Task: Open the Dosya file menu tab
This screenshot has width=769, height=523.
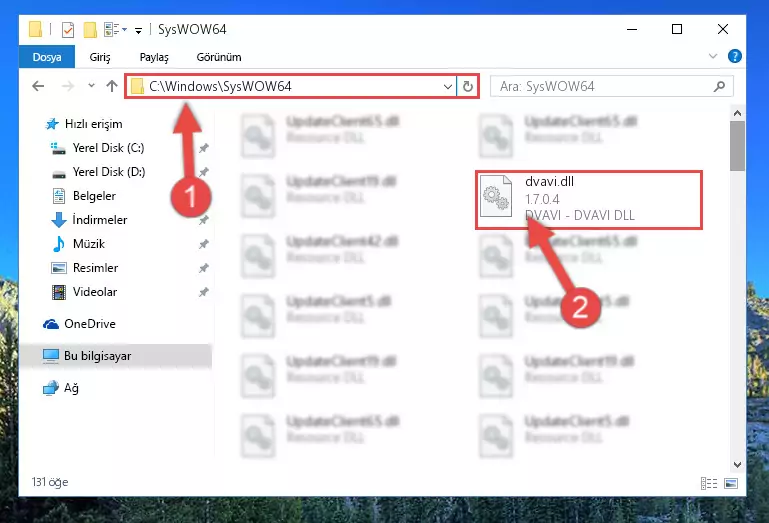Action: point(47,57)
